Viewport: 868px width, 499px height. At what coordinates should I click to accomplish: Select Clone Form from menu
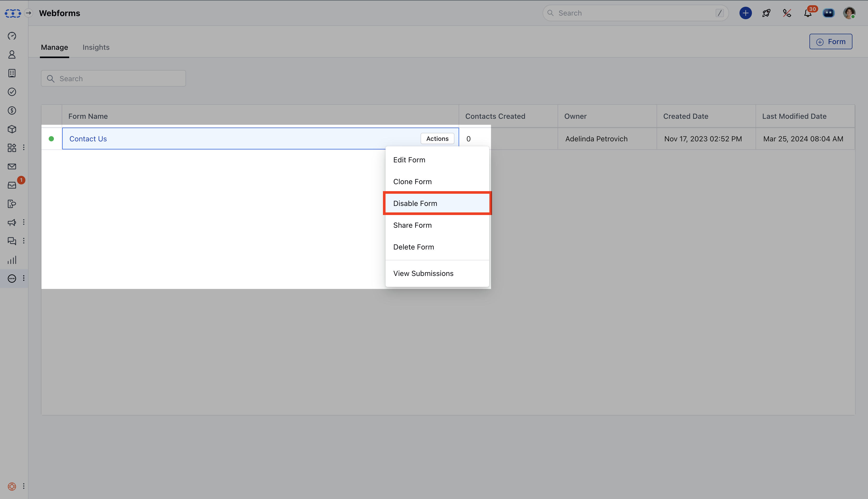437,182
